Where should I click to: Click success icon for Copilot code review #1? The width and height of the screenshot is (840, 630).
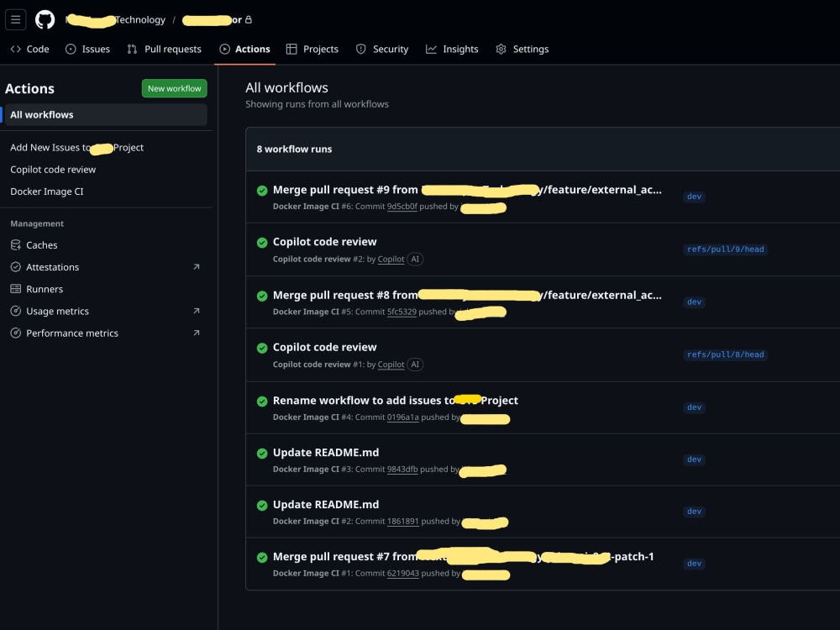pos(262,349)
